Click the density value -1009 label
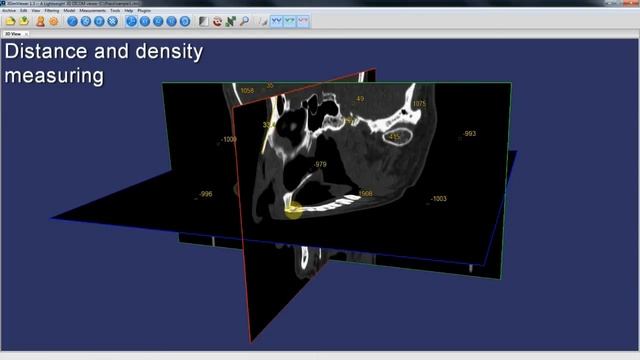 click(x=229, y=139)
